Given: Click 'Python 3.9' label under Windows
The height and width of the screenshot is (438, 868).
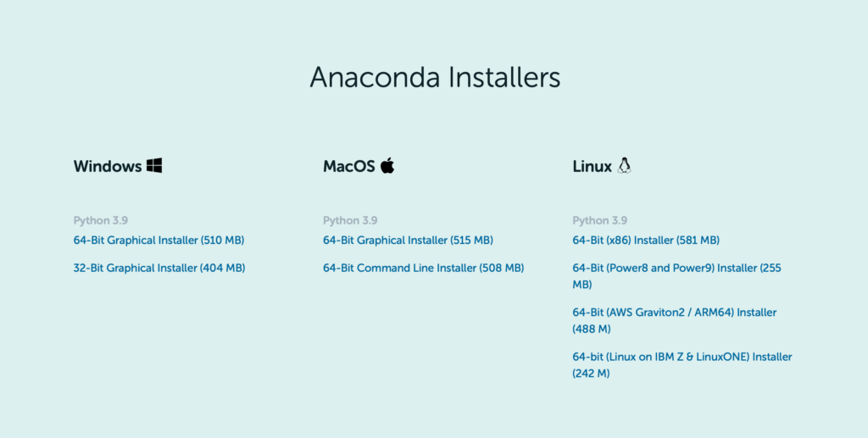Looking at the screenshot, I should click(101, 220).
